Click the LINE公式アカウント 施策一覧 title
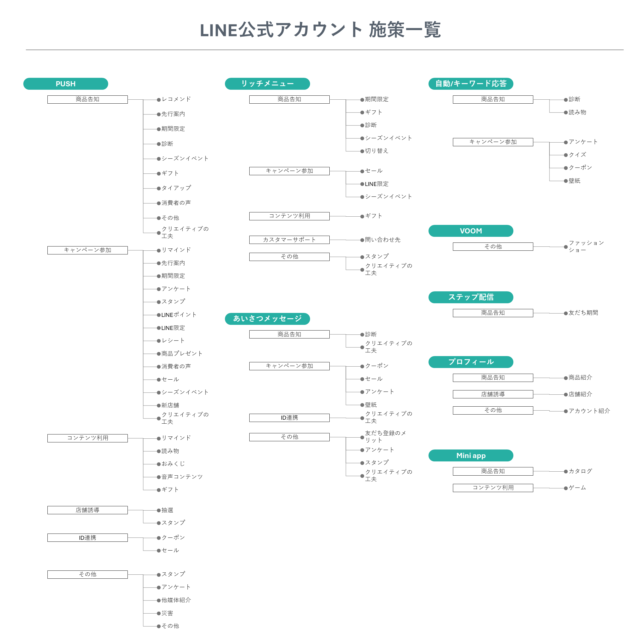644x644 pixels. point(320,30)
